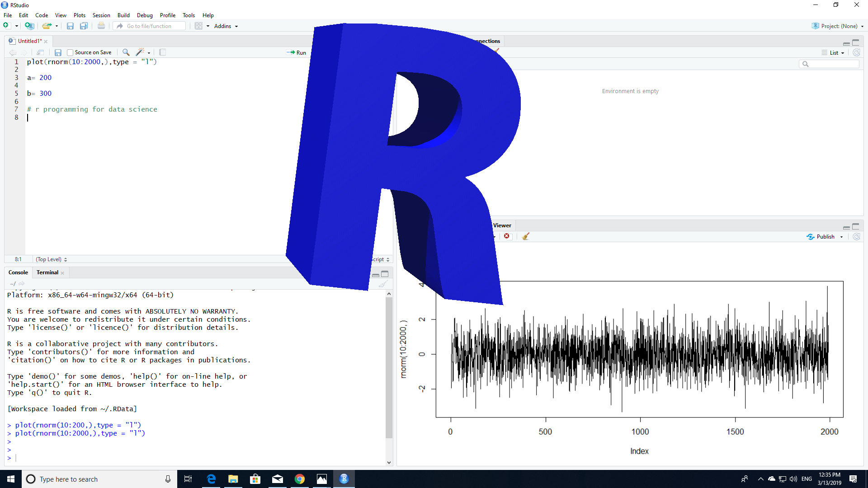The image size is (868, 488).
Task: Click the Open File folder icon
Action: [x=47, y=26]
